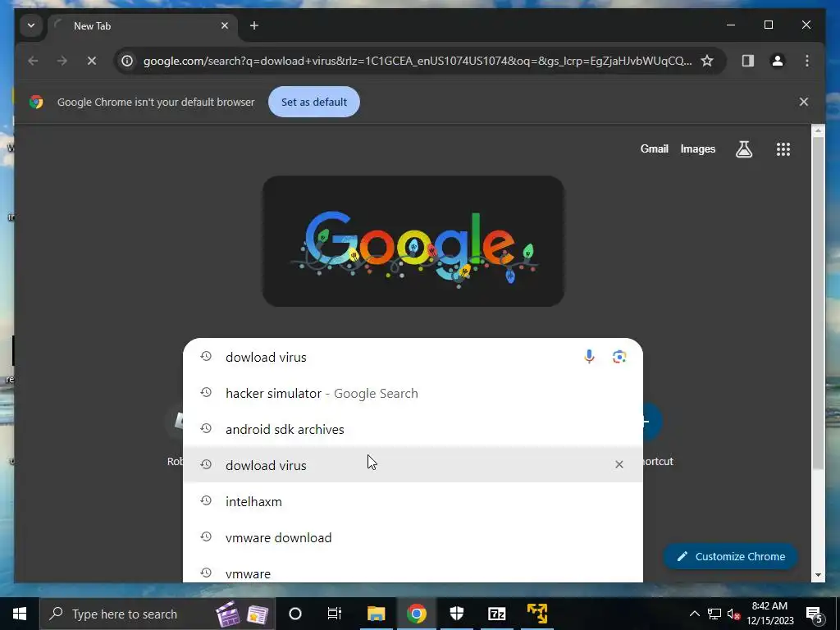Click history icon beside android sdk archives
Image resolution: width=840 pixels, height=630 pixels.
coord(206,428)
